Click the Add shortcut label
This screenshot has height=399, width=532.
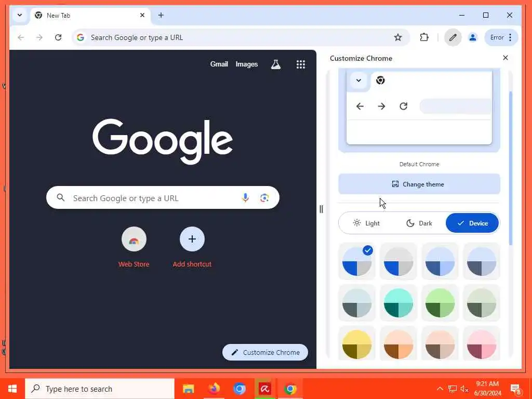click(x=192, y=264)
